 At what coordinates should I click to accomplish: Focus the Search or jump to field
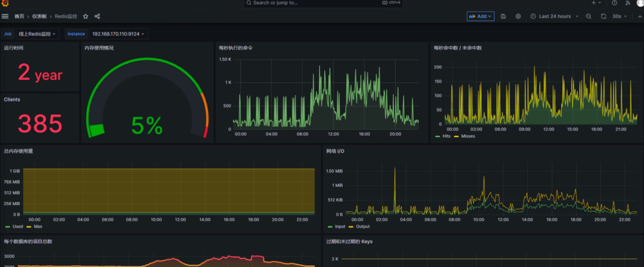[323, 3]
